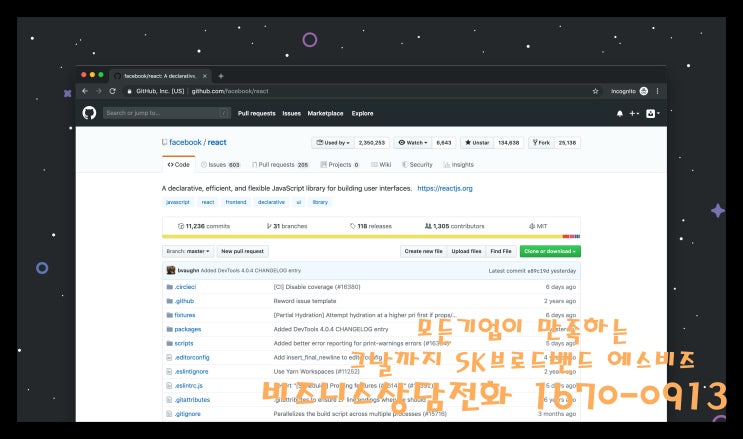Click the Unstar button
This screenshot has height=439, width=743.
(x=477, y=143)
